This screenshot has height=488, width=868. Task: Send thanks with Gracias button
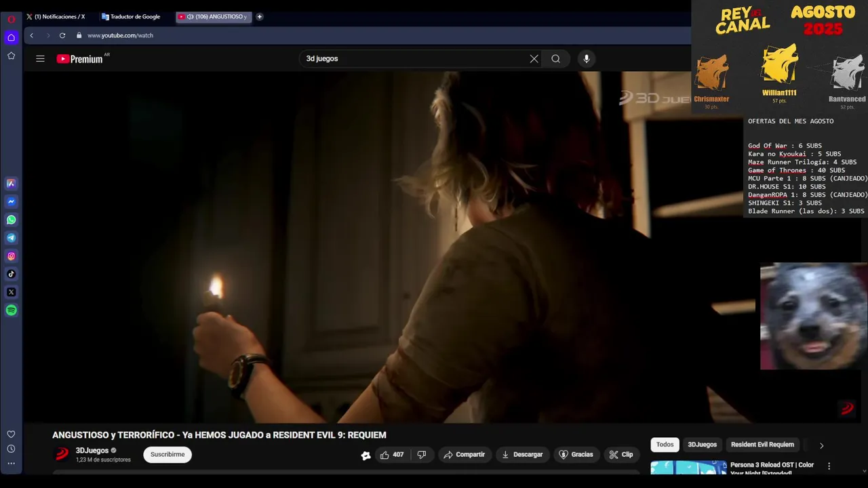[576, 455]
